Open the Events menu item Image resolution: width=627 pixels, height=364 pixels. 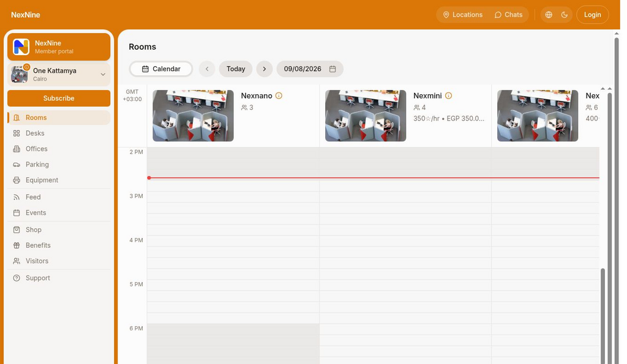(59, 212)
